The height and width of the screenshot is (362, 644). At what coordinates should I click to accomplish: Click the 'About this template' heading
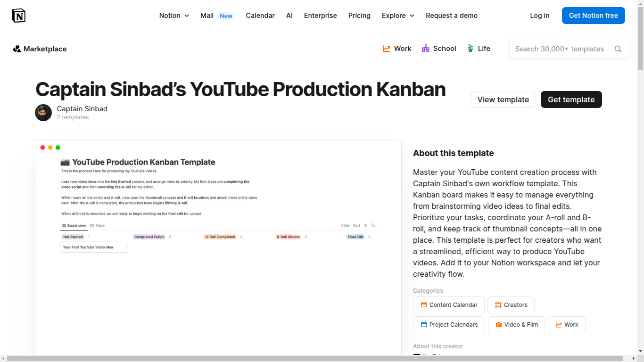[x=454, y=153]
